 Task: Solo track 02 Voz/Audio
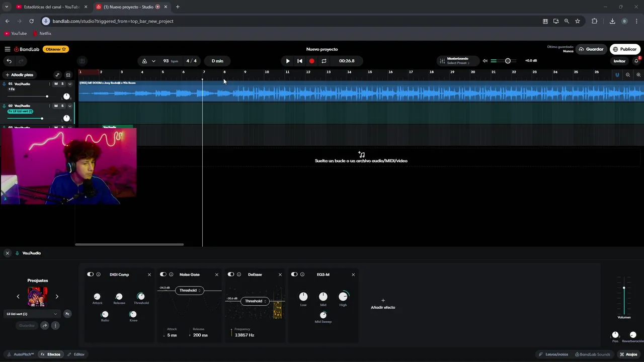pos(62,106)
